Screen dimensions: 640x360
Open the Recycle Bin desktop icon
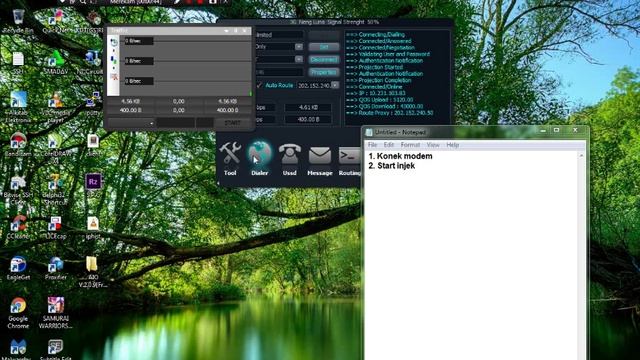click(x=18, y=21)
